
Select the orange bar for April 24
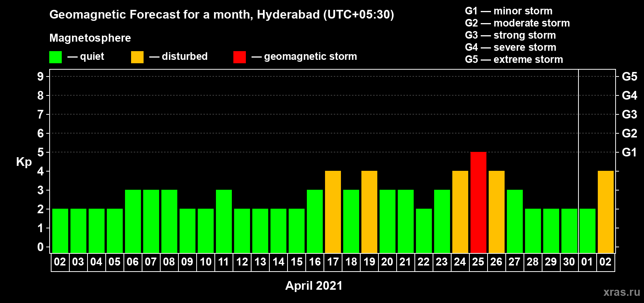(460, 212)
